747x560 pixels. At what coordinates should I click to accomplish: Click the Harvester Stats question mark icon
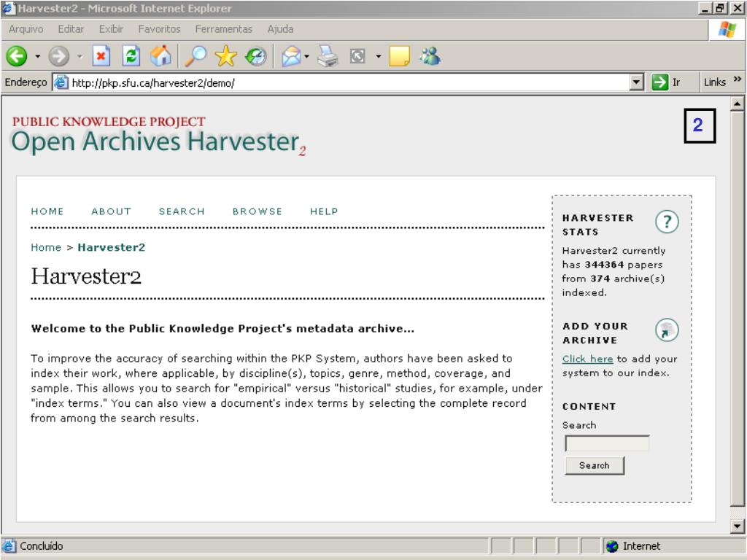click(x=667, y=222)
